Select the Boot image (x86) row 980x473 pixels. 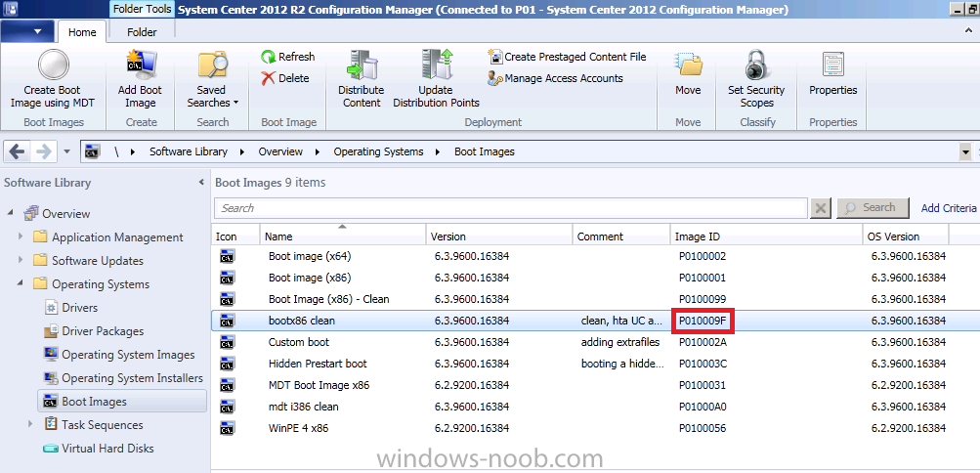point(596,278)
